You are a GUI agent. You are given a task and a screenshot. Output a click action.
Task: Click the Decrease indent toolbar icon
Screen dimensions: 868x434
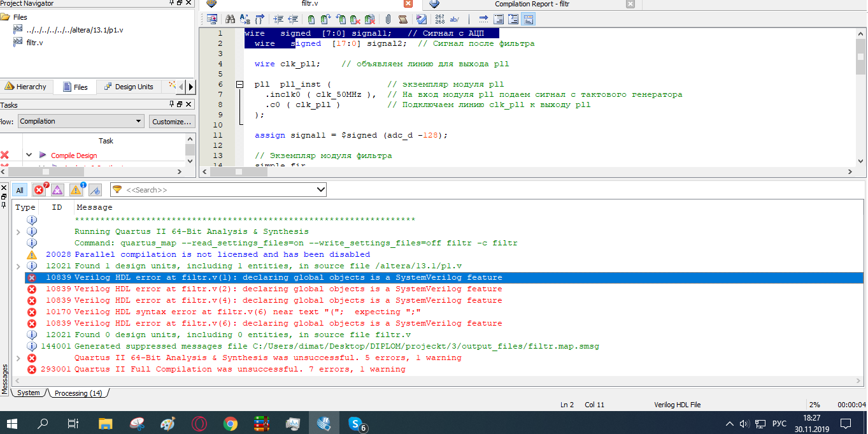[293, 19]
